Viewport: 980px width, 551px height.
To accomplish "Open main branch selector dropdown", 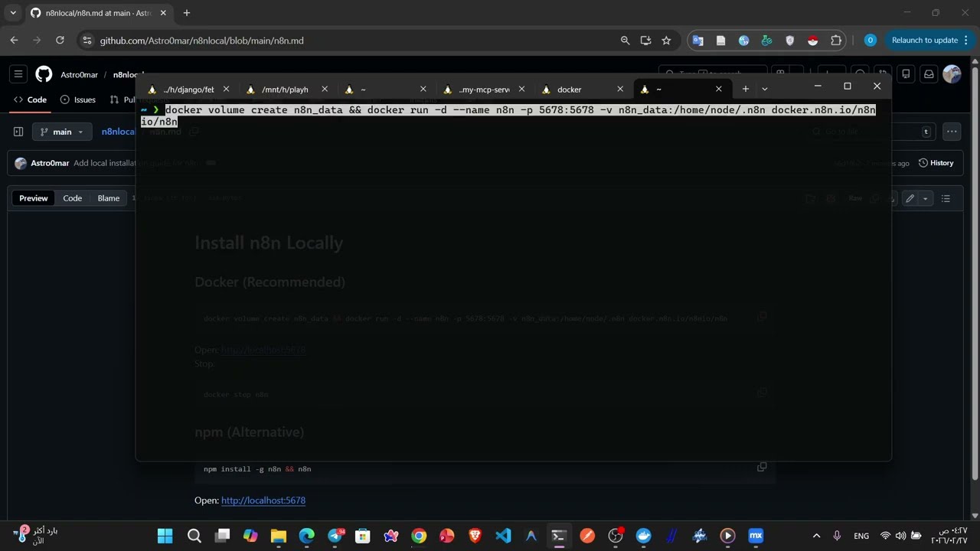I will 62,132.
